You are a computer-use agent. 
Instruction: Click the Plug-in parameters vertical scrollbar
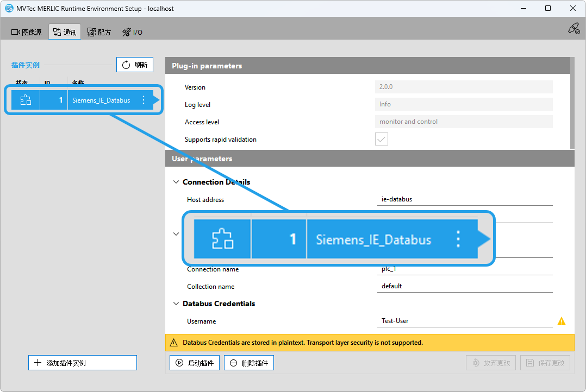[x=572, y=103]
